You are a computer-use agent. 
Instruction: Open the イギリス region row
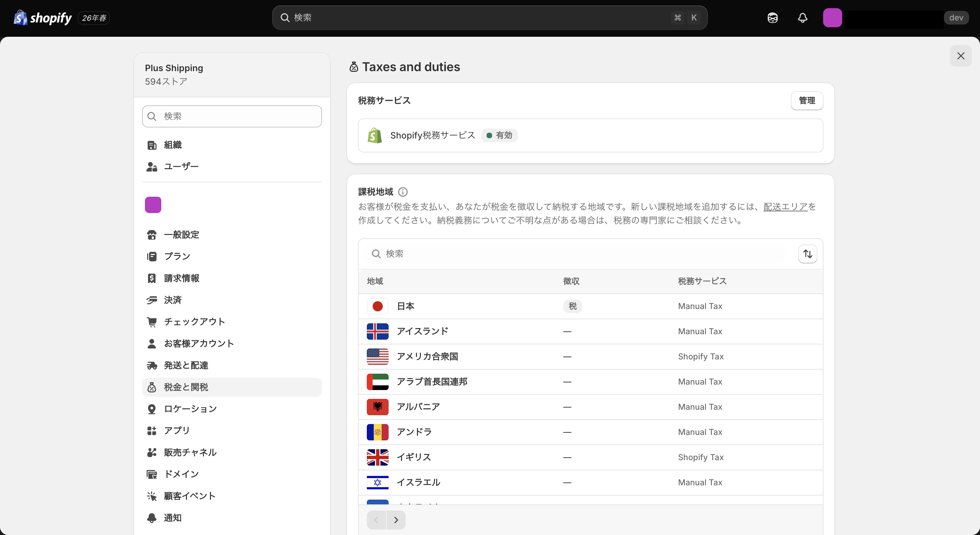coord(590,457)
